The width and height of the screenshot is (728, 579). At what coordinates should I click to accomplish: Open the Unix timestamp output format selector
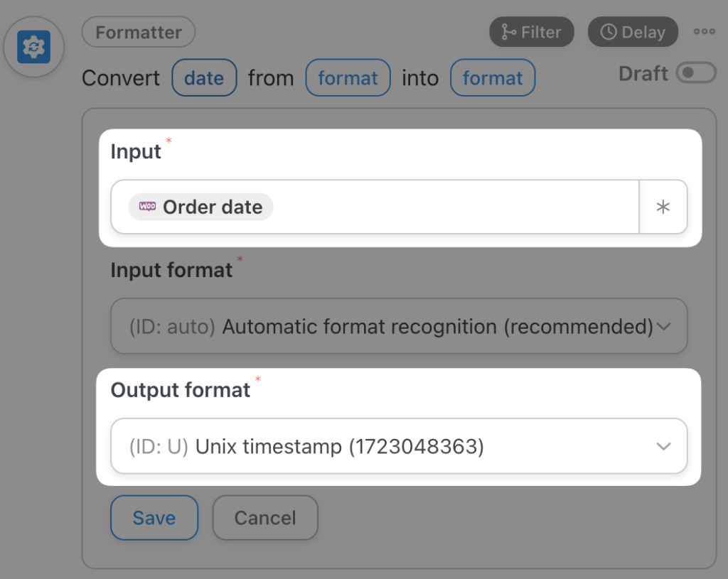click(x=398, y=446)
